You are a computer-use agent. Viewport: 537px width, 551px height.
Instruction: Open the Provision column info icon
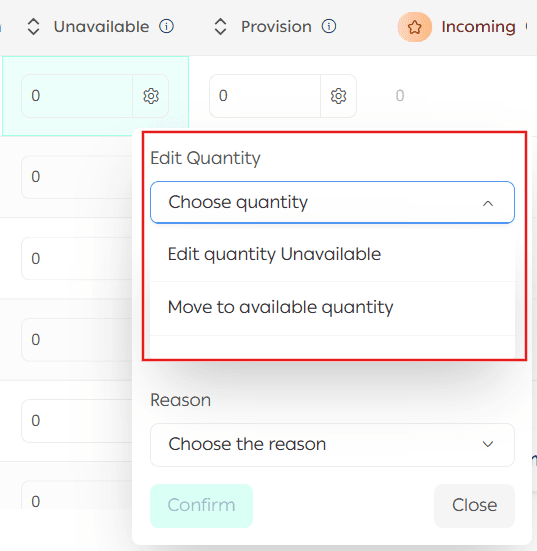[x=329, y=26]
